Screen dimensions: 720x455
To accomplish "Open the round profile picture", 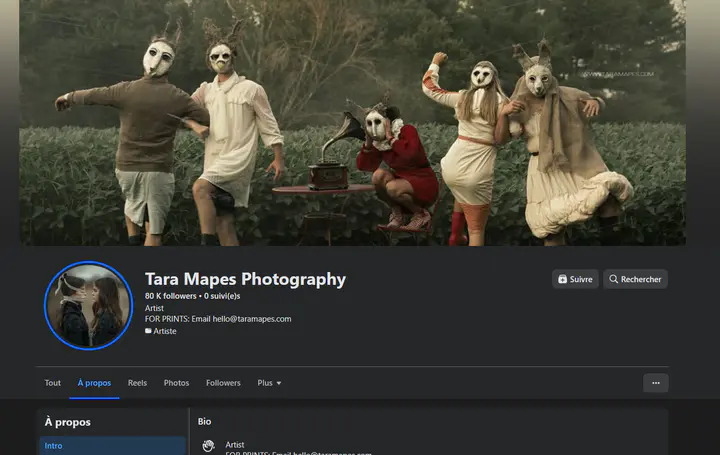I will pyautogui.click(x=89, y=306).
